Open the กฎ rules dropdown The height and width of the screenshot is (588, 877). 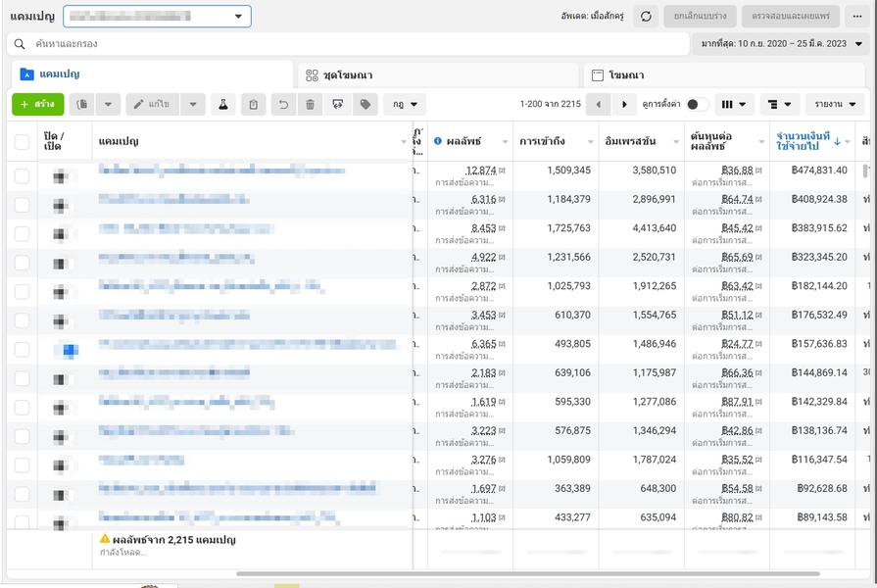click(x=405, y=104)
